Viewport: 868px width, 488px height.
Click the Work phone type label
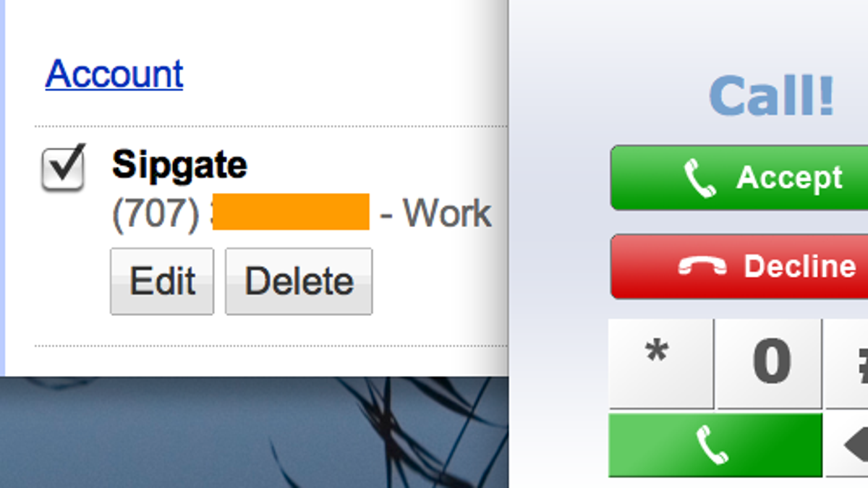[x=447, y=213]
